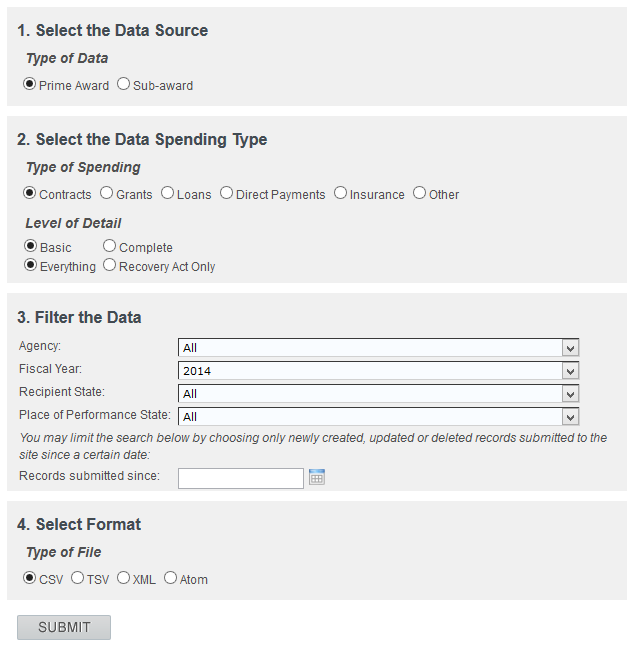Select the Prime Award radio button

pyautogui.click(x=30, y=85)
